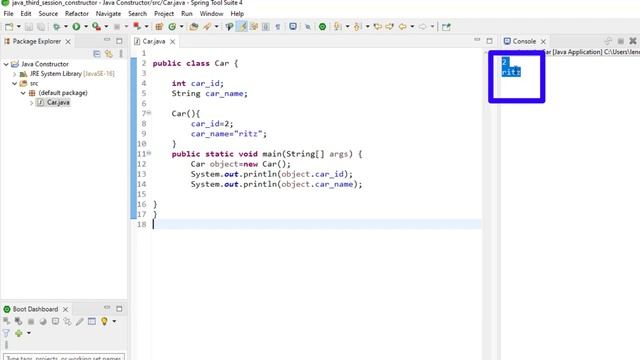Click Boot Dashboard properties table icon
Viewport: 640px width, 360px height.
click(92, 322)
